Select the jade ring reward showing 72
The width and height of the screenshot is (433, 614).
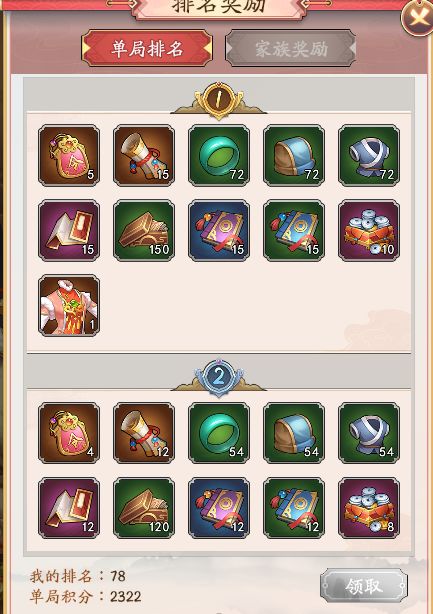click(x=219, y=155)
